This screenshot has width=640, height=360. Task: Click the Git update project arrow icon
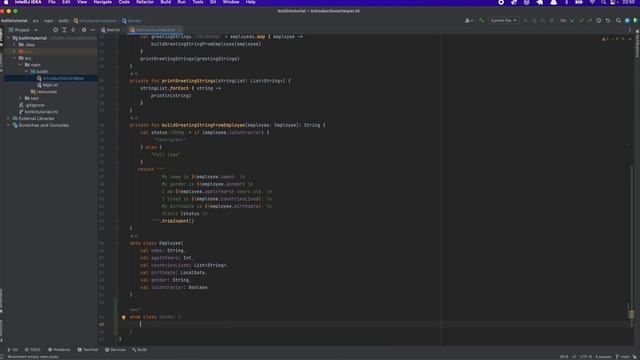(572, 20)
